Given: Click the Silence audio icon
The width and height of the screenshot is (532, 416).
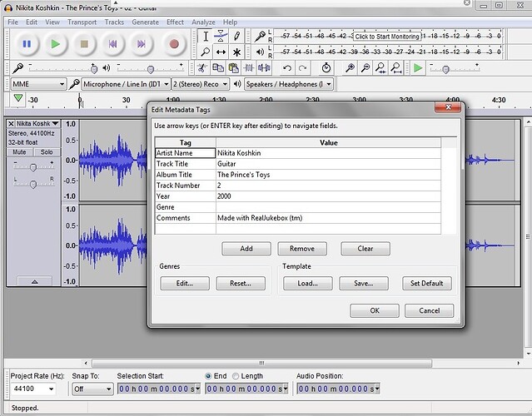Looking at the screenshot, I should coord(264,68).
